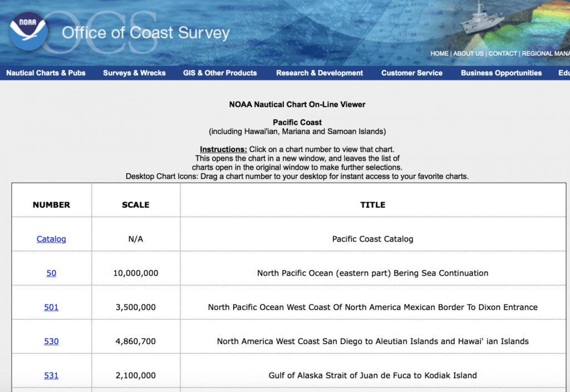Go to the HOME link
Screen dimensions: 570x392
click(439, 53)
